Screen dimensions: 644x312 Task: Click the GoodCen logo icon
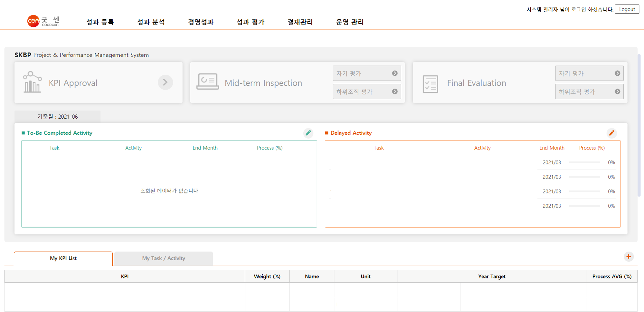tap(33, 21)
